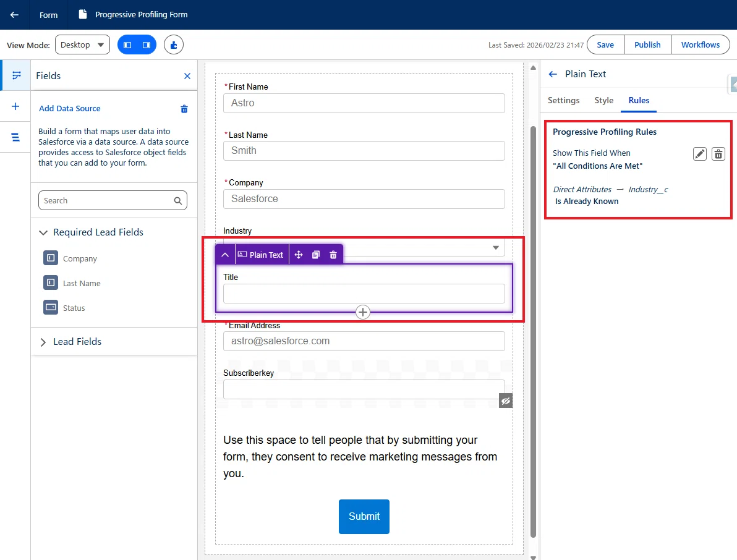The image size is (737, 560).
Task: Click Subscriberkey input field
Action: pos(364,389)
